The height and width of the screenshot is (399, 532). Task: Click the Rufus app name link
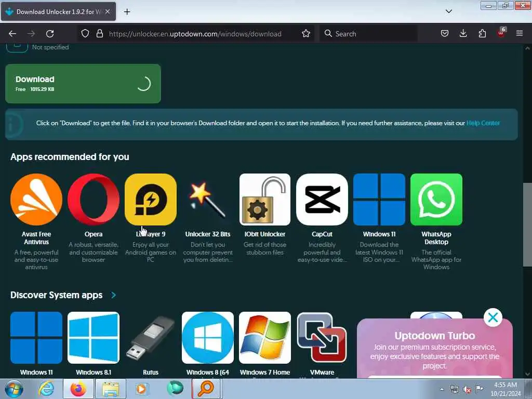(151, 372)
